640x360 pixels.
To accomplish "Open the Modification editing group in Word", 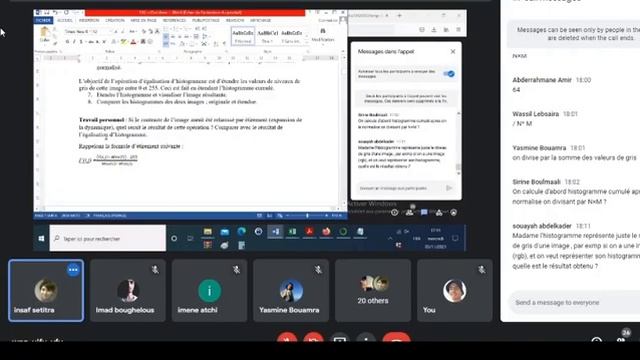I will point(322,35).
